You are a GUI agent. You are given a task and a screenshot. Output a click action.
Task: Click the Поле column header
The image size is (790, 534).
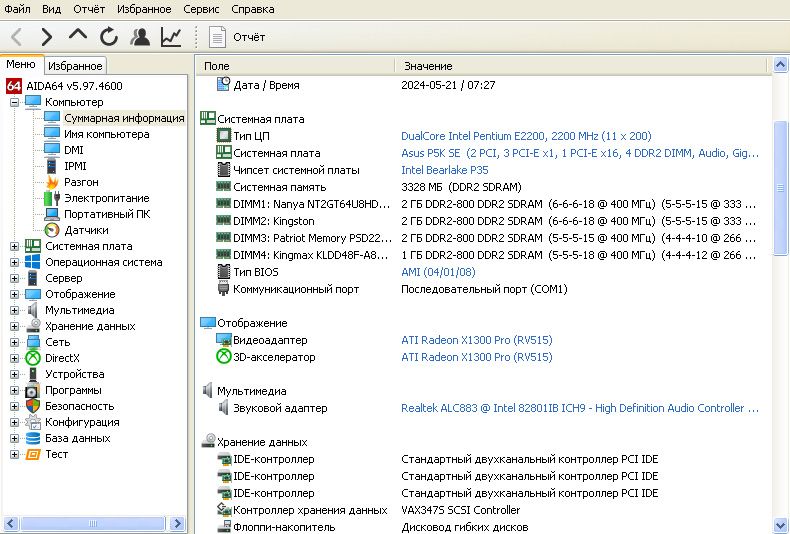[295, 66]
